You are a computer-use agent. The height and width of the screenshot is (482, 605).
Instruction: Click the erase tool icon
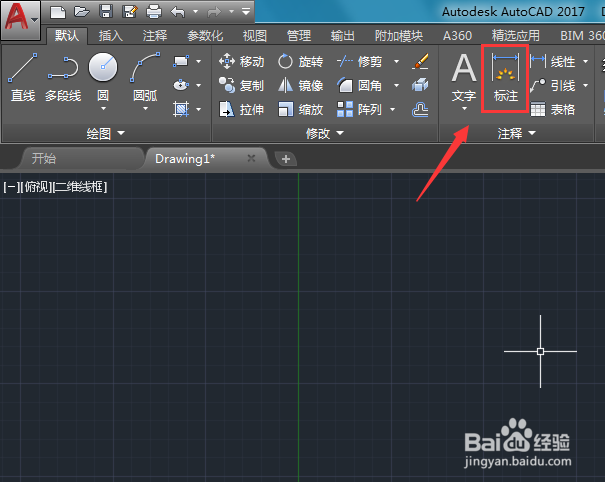tap(420, 61)
